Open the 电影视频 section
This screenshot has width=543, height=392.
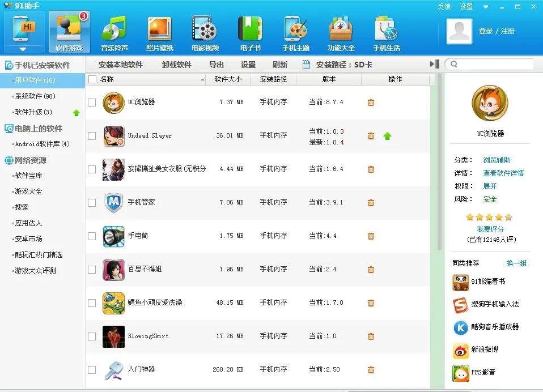click(205, 33)
